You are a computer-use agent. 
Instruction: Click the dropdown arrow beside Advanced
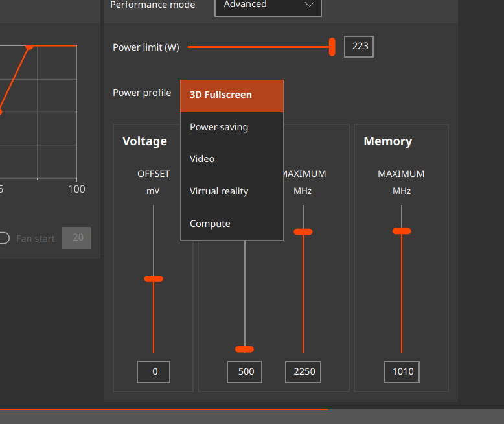(310, 5)
